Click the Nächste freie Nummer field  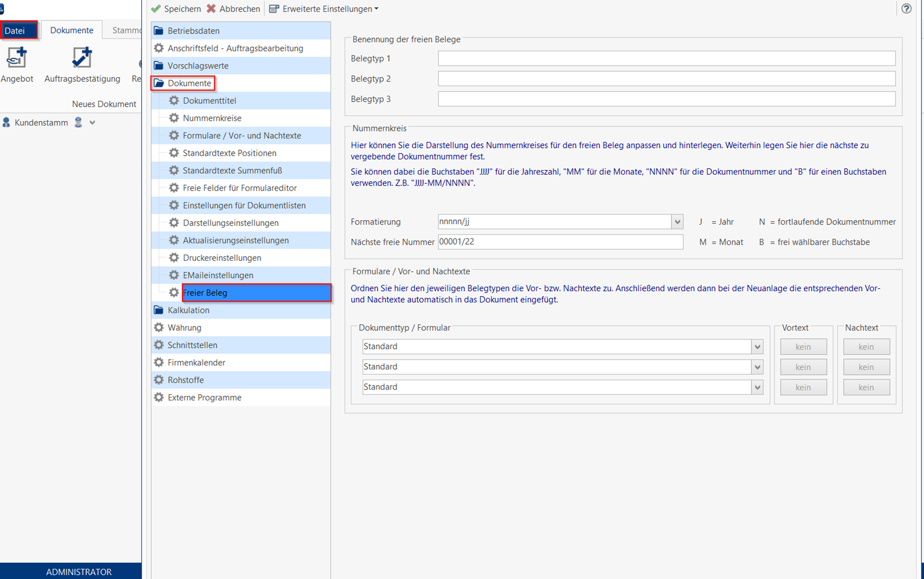[x=560, y=242]
